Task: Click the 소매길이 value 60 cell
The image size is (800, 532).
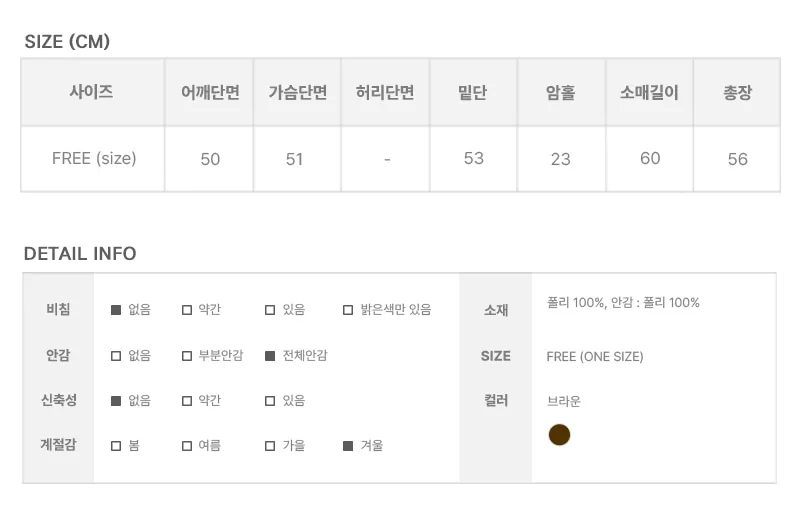Action: coord(649,159)
